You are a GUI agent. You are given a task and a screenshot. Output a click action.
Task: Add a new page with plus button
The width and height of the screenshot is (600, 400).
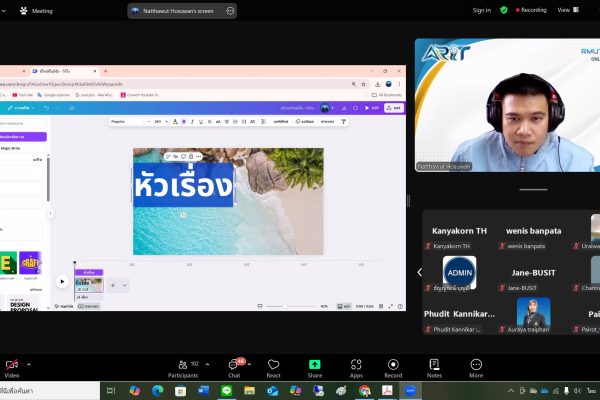pos(112,285)
